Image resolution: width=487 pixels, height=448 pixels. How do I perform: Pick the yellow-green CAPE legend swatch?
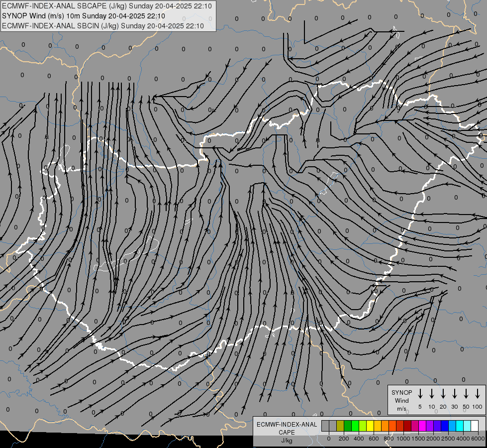(x=363, y=426)
